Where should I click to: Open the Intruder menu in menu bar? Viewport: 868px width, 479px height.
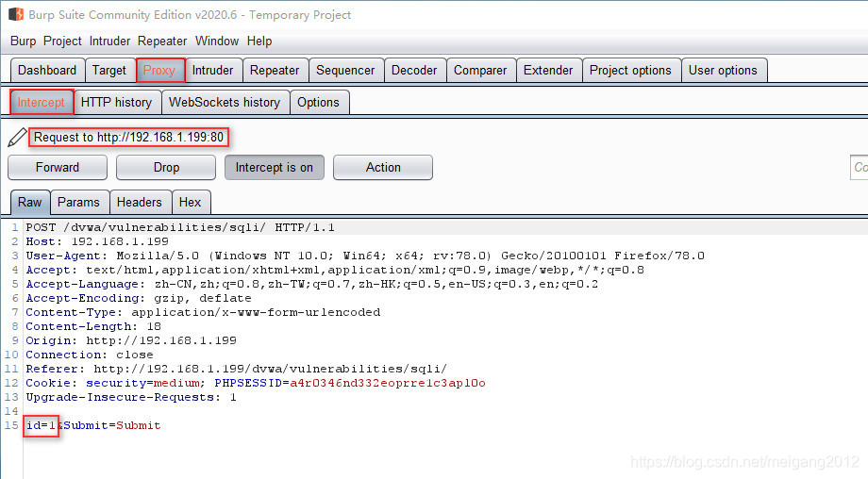pos(109,41)
